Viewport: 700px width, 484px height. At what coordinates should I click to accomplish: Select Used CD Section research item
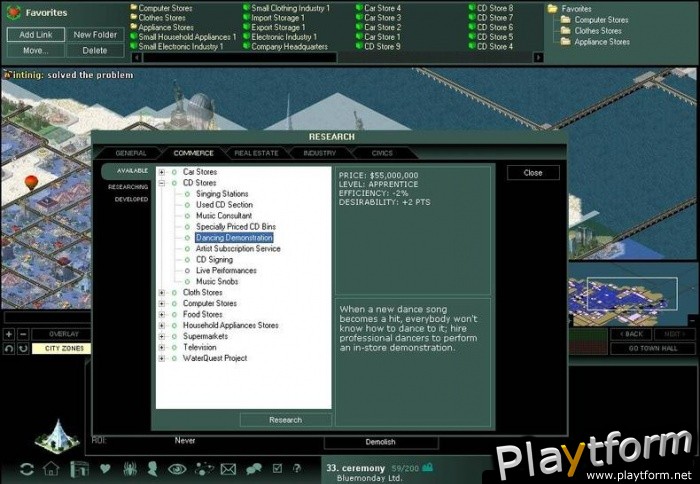pyautogui.click(x=225, y=205)
